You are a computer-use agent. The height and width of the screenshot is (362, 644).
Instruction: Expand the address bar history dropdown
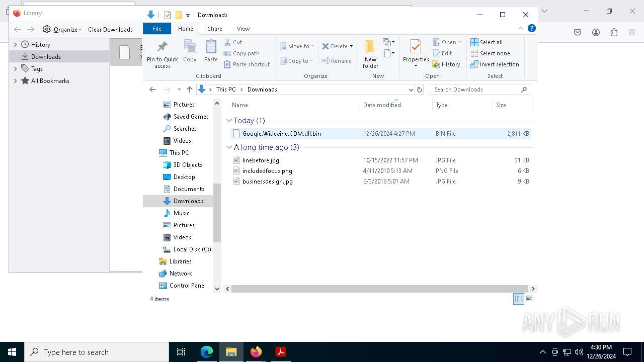411,89
